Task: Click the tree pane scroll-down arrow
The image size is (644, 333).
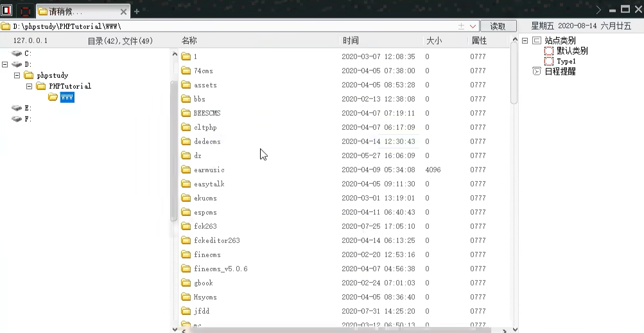Action: pos(175,329)
